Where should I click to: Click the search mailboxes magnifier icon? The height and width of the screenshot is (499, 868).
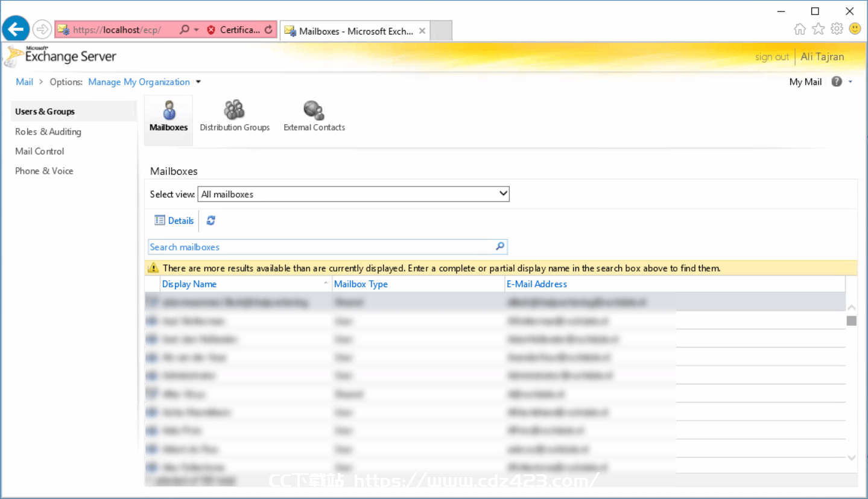[499, 246]
